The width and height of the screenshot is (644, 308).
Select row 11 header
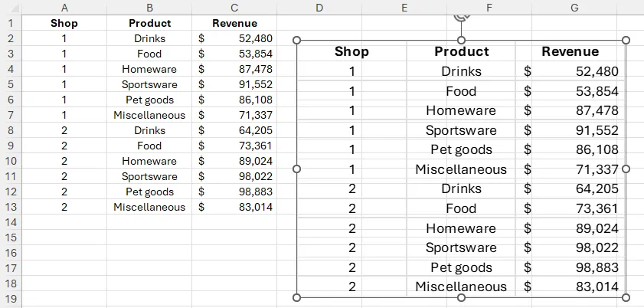[11, 176]
